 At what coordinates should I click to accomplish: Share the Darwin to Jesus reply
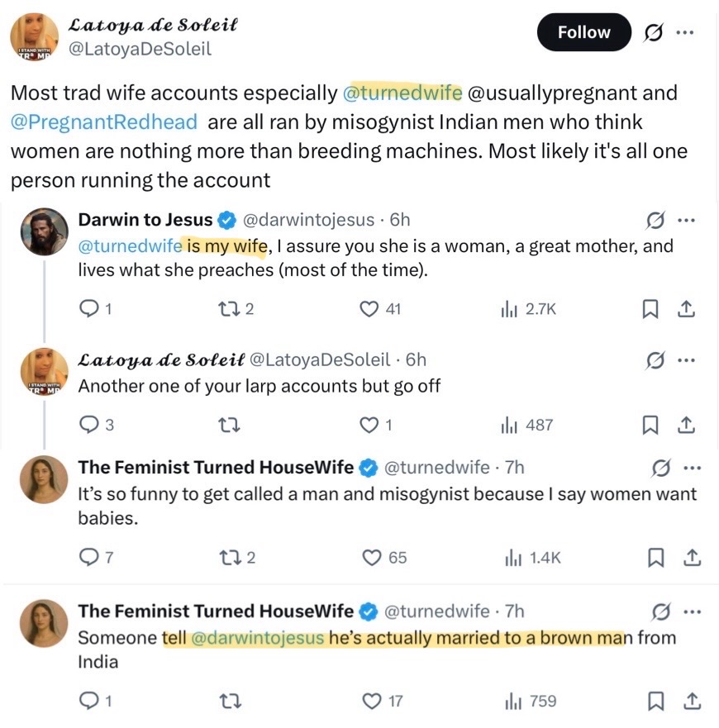pyautogui.click(x=686, y=309)
